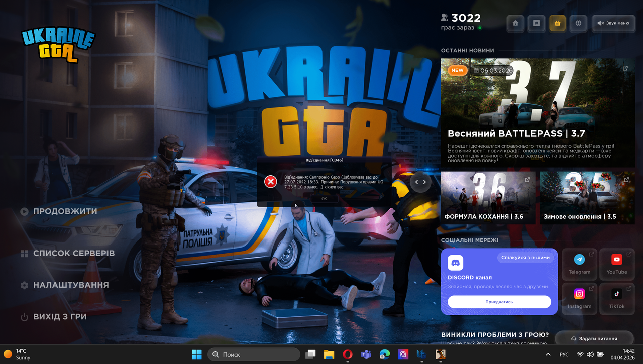This screenshot has height=364, width=643.
Task: Click the home icon button
Action: pos(515,23)
